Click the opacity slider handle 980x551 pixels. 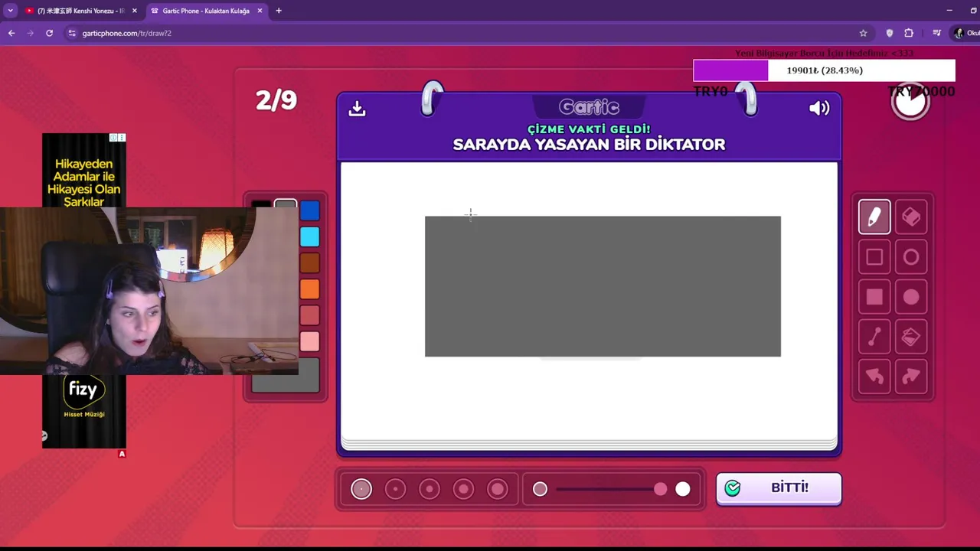660,489
